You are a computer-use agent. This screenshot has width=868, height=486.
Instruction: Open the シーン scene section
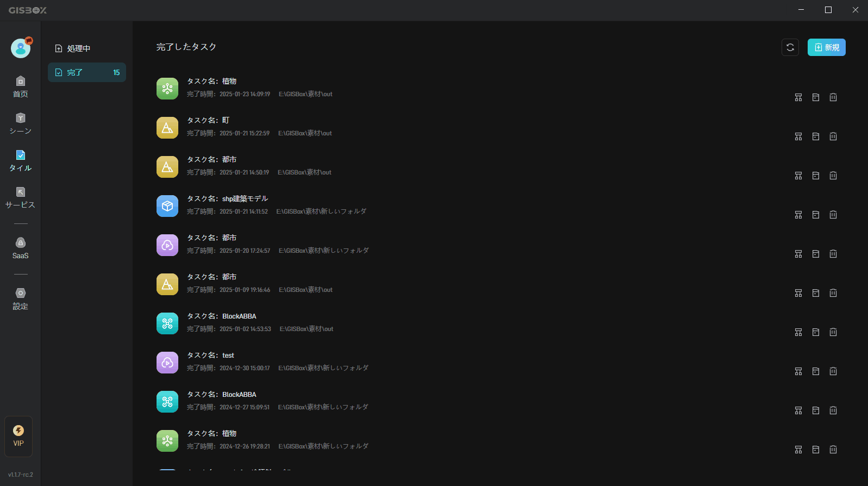(20, 124)
